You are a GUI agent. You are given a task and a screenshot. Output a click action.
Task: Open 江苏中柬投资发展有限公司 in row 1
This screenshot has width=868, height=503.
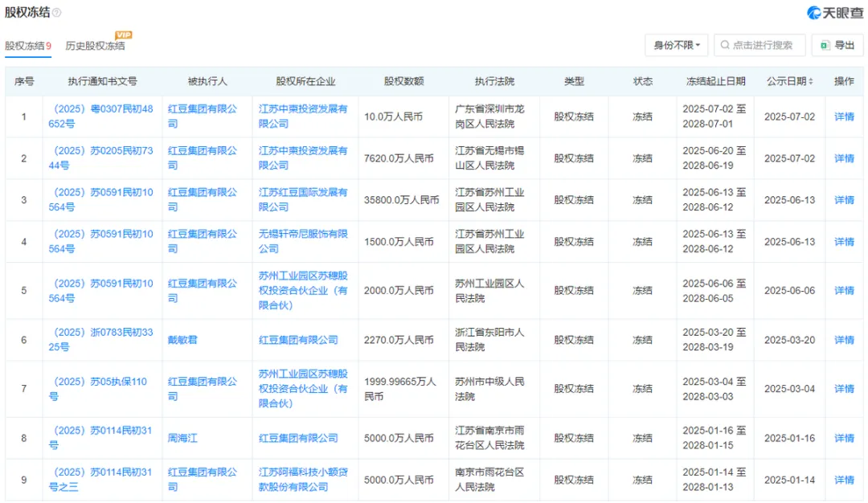tap(303, 117)
